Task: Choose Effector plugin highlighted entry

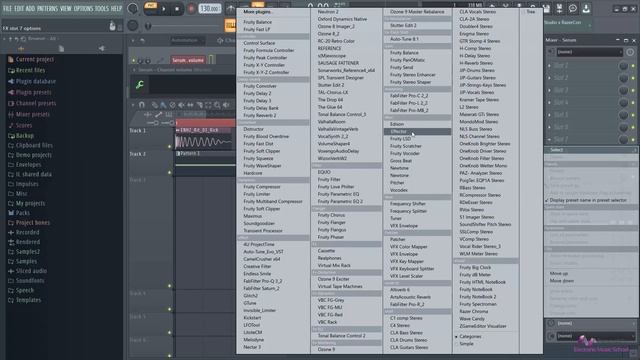Action: [x=417, y=131]
